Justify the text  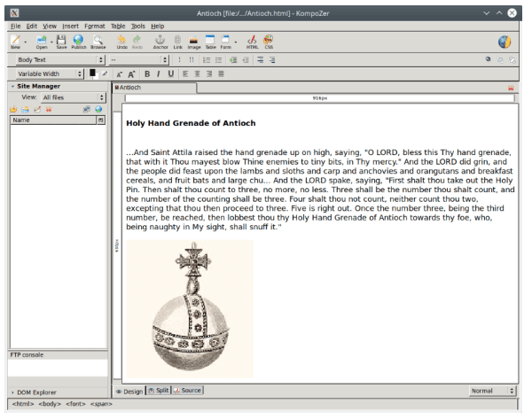click(221, 74)
